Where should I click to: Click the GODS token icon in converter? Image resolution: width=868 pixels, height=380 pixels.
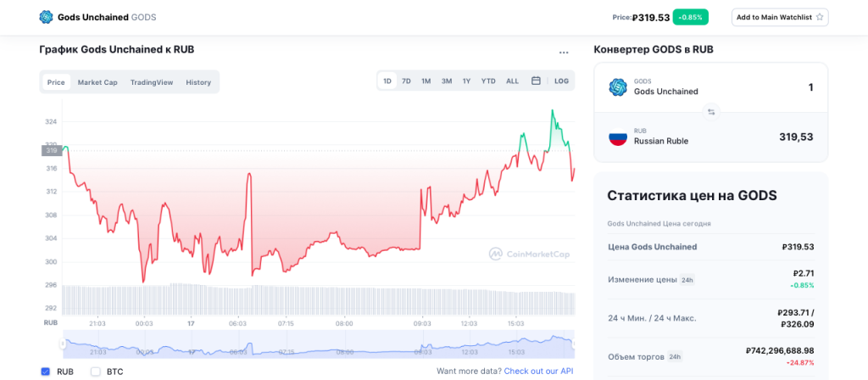(x=618, y=87)
